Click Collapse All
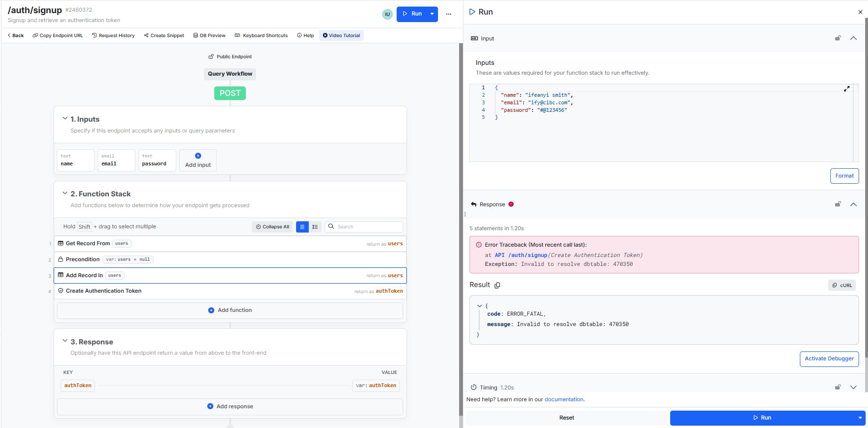Image resolution: width=868 pixels, height=428 pixels. click(x=273, y=227)
